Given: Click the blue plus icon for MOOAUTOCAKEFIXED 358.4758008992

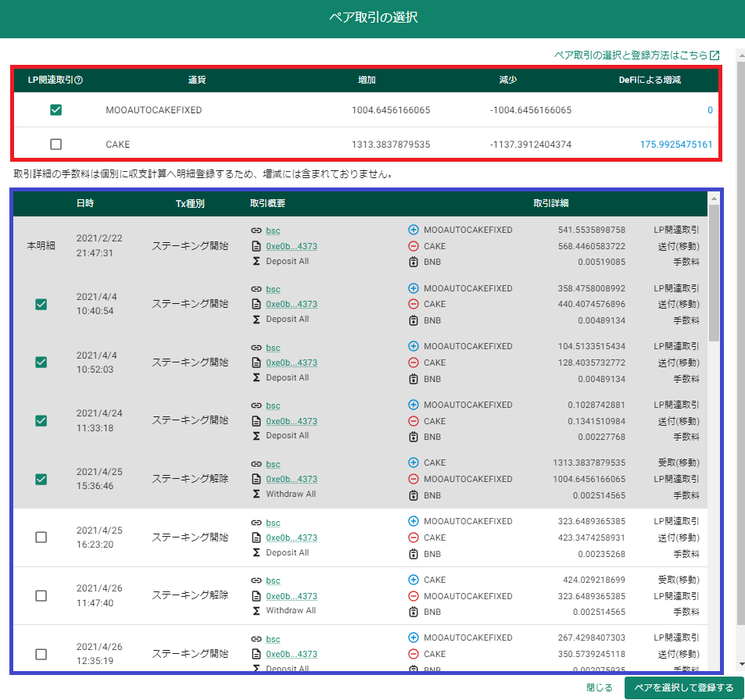Looking at the screenshot, I should click(x=414, y=288).
